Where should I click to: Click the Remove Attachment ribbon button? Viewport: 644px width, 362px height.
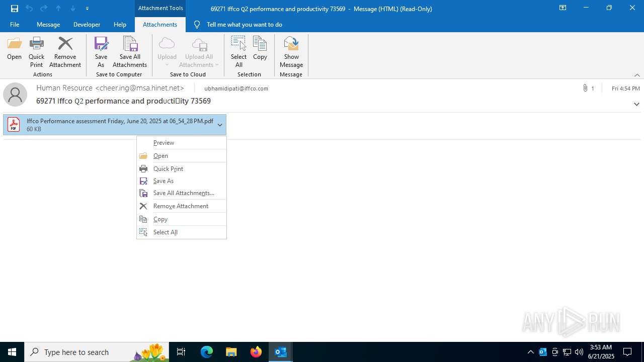(65, 52)
